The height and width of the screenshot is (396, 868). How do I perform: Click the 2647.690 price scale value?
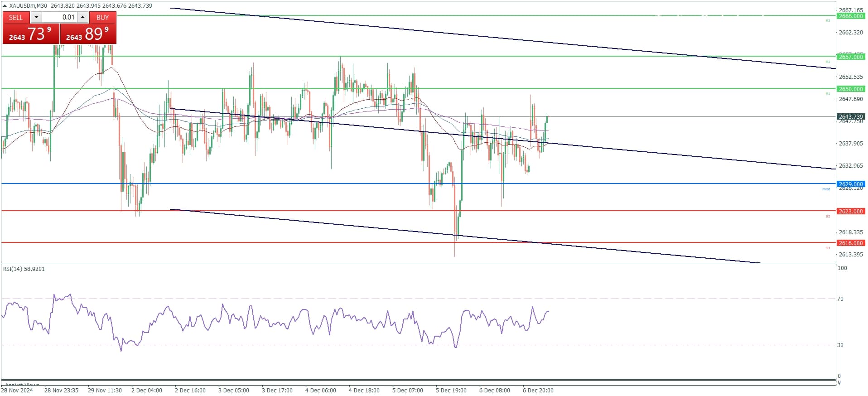851,99
